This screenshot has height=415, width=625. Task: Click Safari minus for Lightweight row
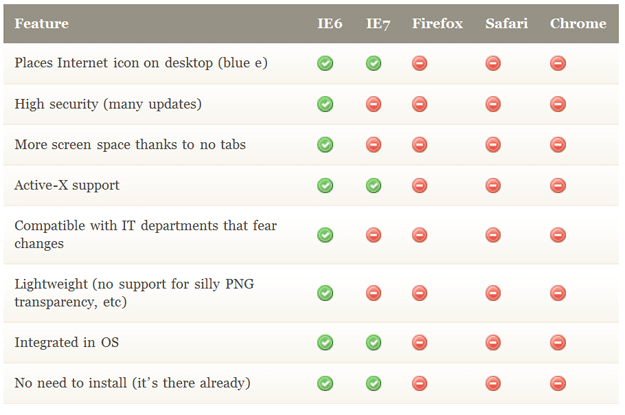(493, 293)
